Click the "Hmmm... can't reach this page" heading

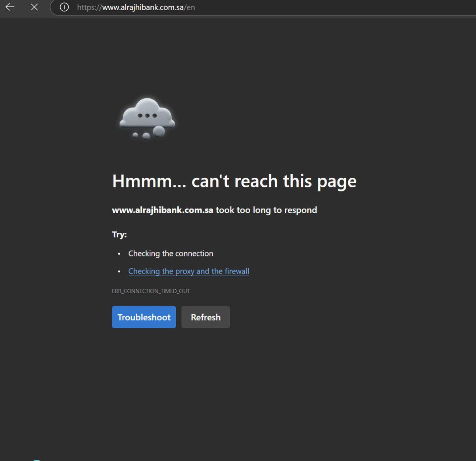pos(234,181)
